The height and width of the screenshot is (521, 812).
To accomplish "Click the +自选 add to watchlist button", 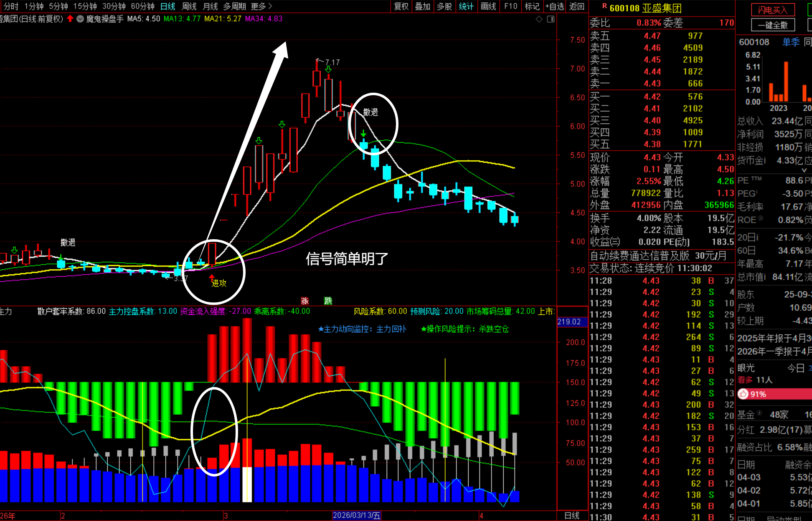I will (x=555, y=6).
